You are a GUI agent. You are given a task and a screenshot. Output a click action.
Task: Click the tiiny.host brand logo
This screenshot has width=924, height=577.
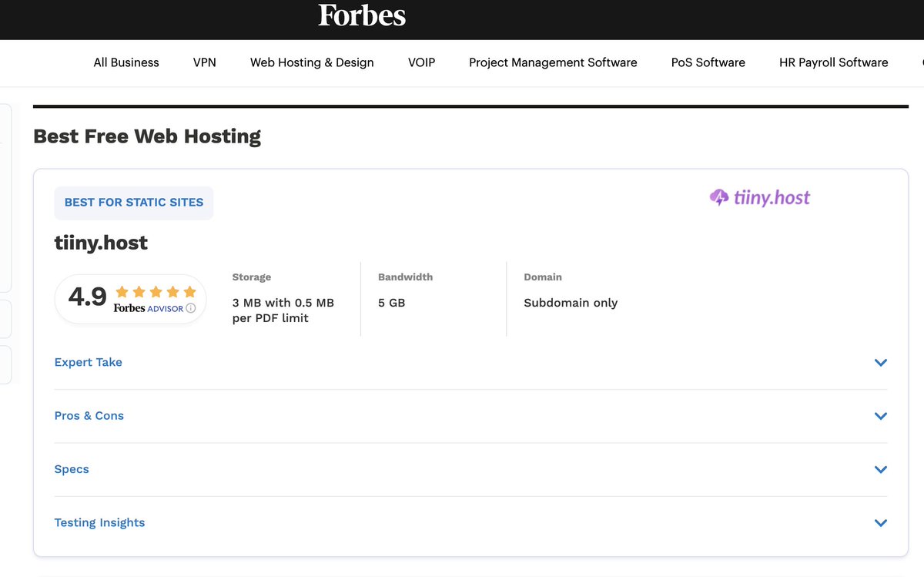760,198
